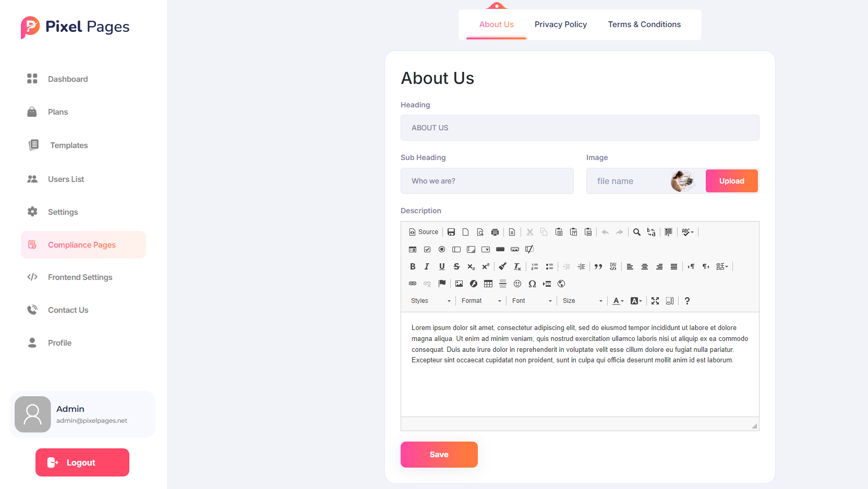Viewport: 868px width, 489px height.
Task: Insert special character omega icon
Action: [x=532, y=284]
